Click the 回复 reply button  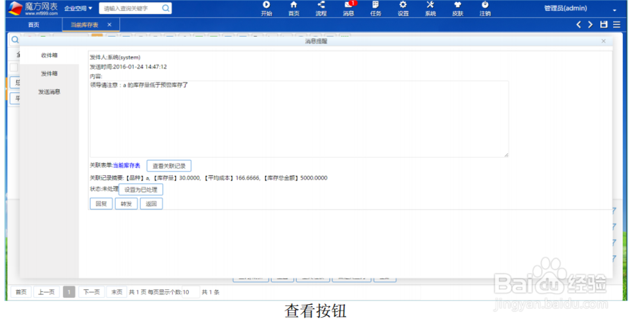coord(101,204)
